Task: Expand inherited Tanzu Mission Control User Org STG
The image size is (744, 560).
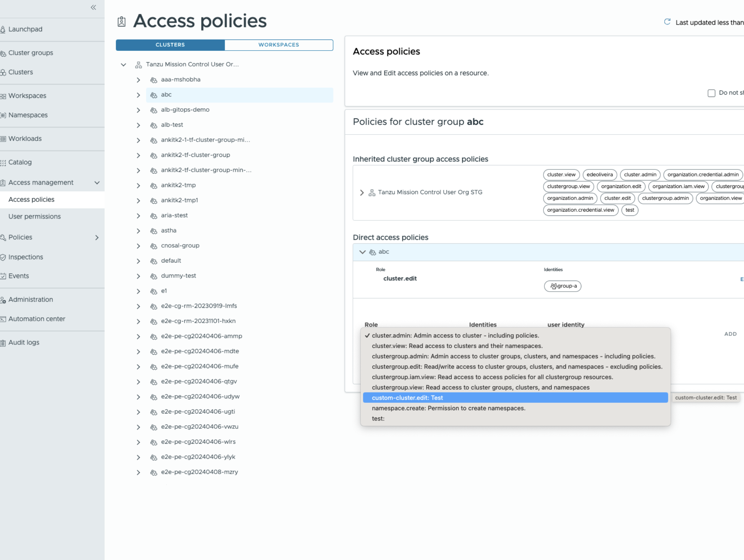Action: pos(362,193)
